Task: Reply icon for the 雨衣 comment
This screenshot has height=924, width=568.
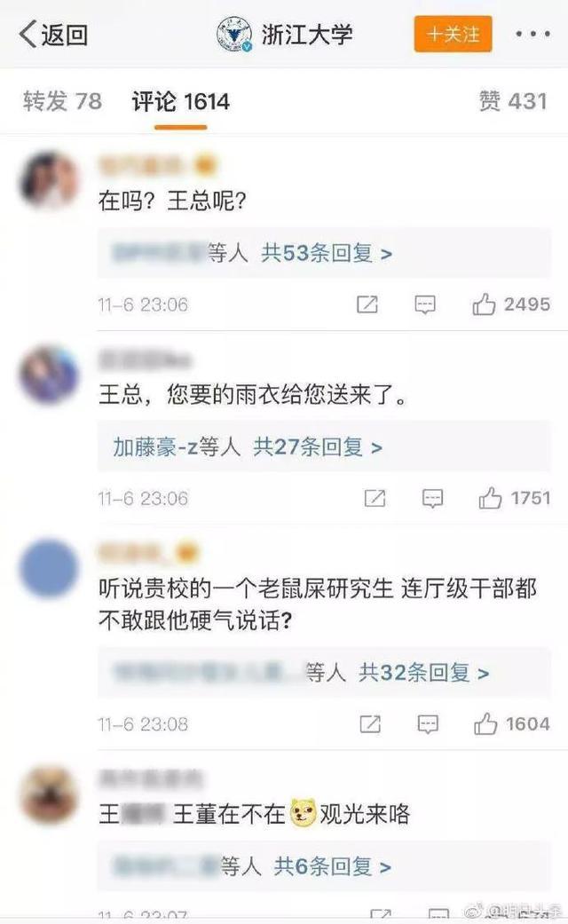Action: coord(432,499)
